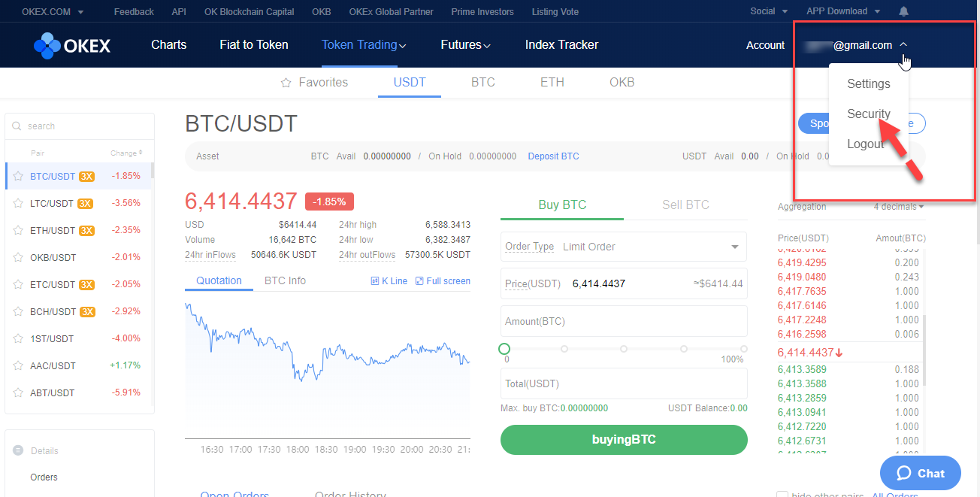Image resolution: width=980 pixels, height=497 pixels.
Task: Open Fiat to Token
Action: [254, 45]
